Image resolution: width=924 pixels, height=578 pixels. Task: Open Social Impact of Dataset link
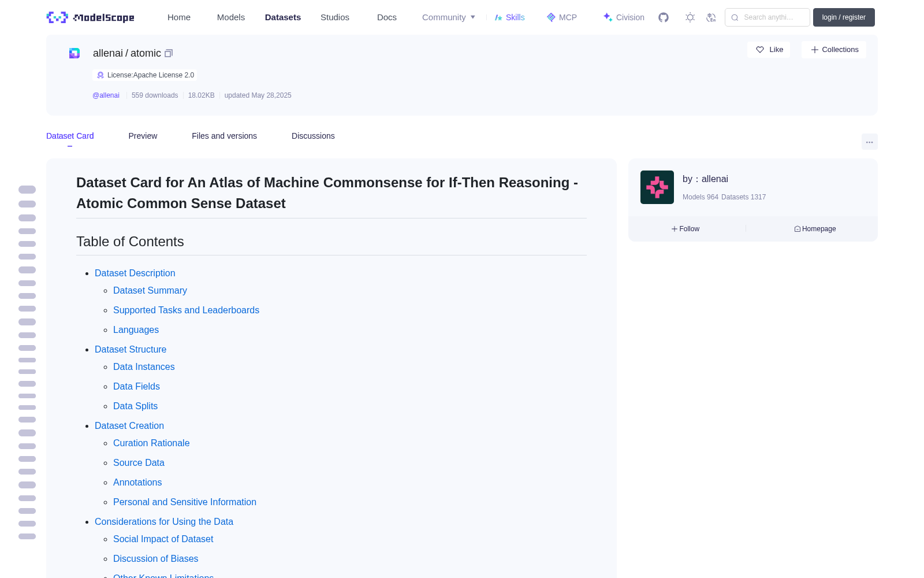pos(163,539)
